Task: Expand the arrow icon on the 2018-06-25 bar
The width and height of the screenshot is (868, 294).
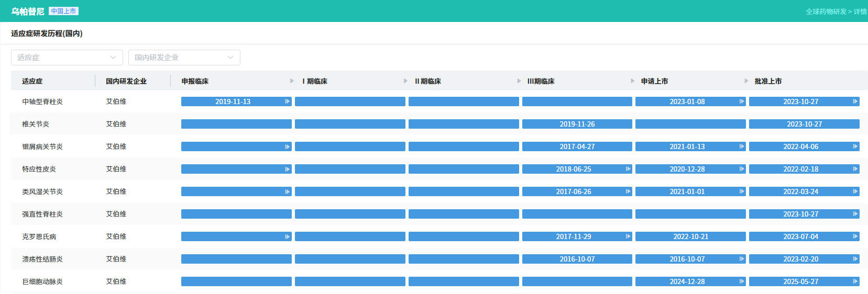Action: (x=628, y=169)
